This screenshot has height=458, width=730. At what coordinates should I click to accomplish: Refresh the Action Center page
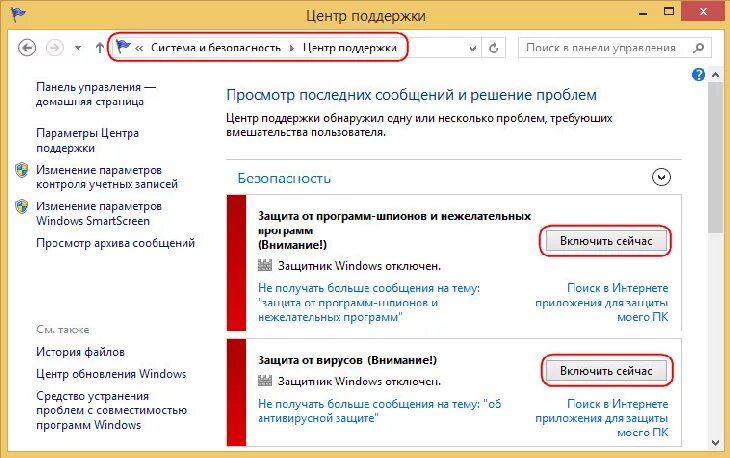[493, 47]
